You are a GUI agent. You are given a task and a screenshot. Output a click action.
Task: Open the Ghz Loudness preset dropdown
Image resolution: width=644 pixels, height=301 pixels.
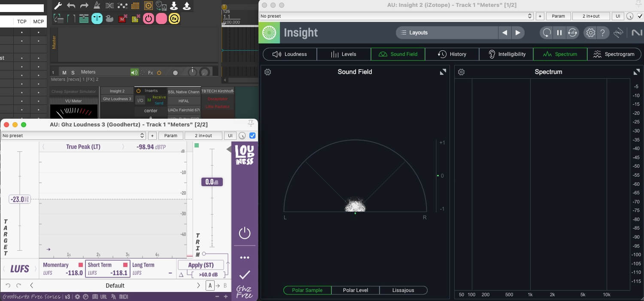73,135
